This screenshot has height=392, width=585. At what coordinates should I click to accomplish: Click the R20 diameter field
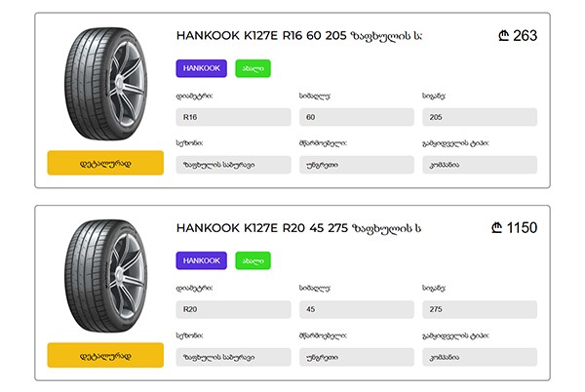234,309
